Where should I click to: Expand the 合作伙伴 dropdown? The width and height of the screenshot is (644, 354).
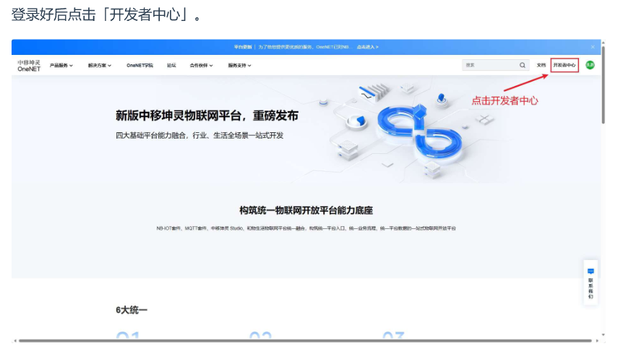pos(201,65)
